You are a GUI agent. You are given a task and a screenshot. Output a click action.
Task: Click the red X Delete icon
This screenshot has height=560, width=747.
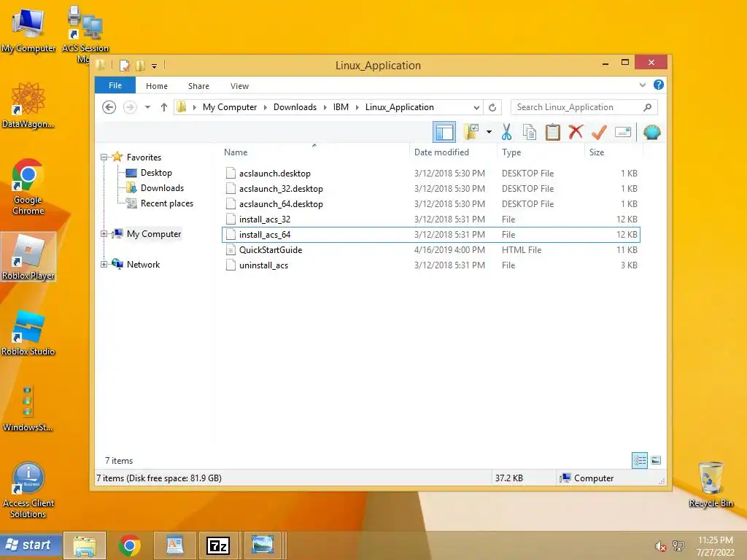576,132
